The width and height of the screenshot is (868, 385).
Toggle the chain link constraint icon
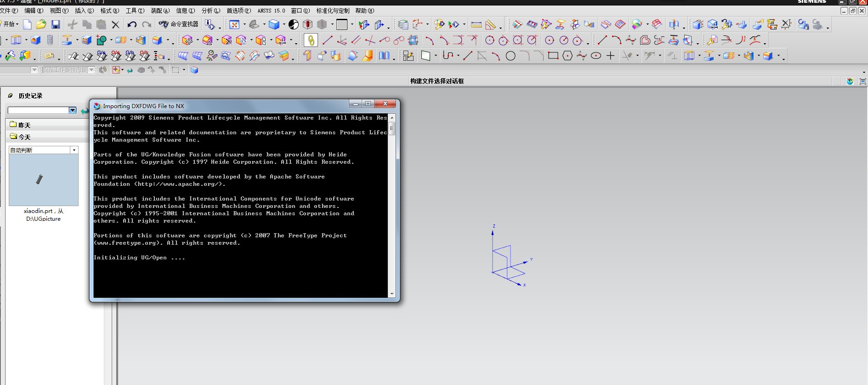coord(311,40)
